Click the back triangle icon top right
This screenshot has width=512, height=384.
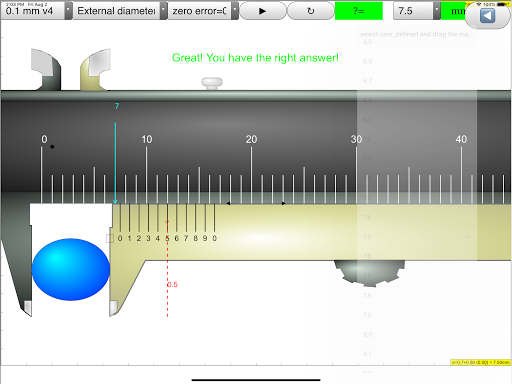point(487,16)
